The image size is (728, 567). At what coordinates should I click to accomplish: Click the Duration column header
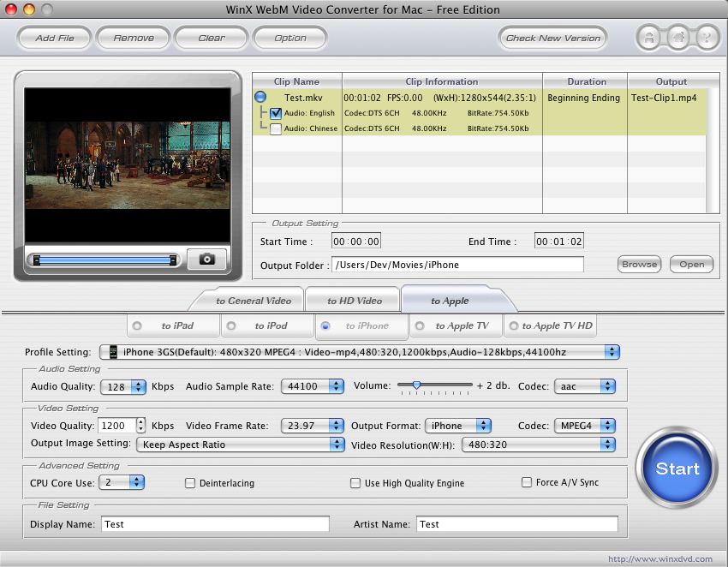coord(585,81)
